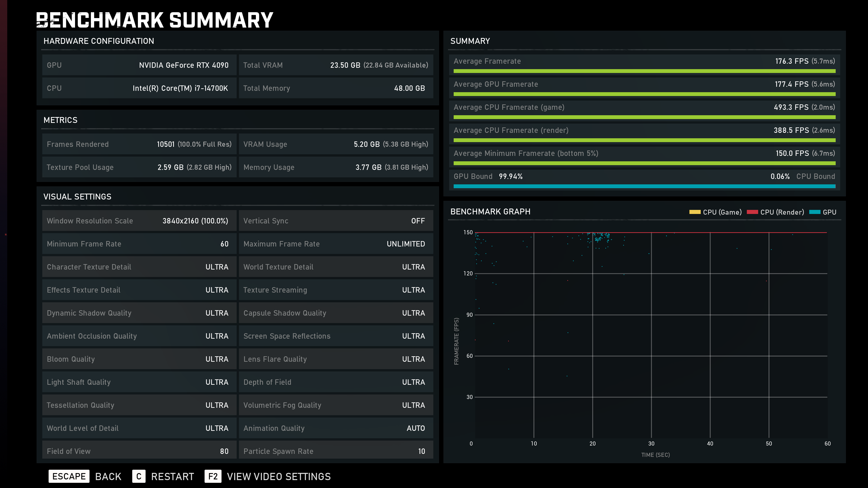
Task: Click the Capsule Shadow Quality row
Action: (x=336, y=313)
